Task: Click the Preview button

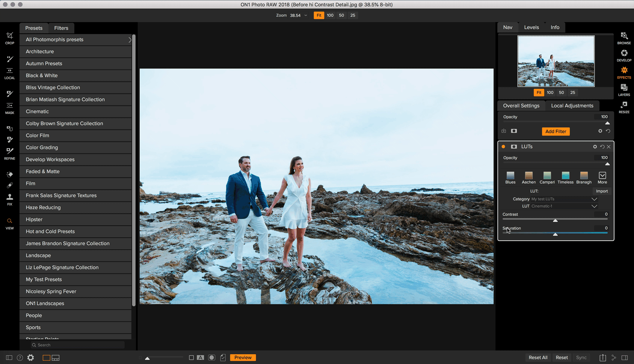Action: (x=243, y=358)
